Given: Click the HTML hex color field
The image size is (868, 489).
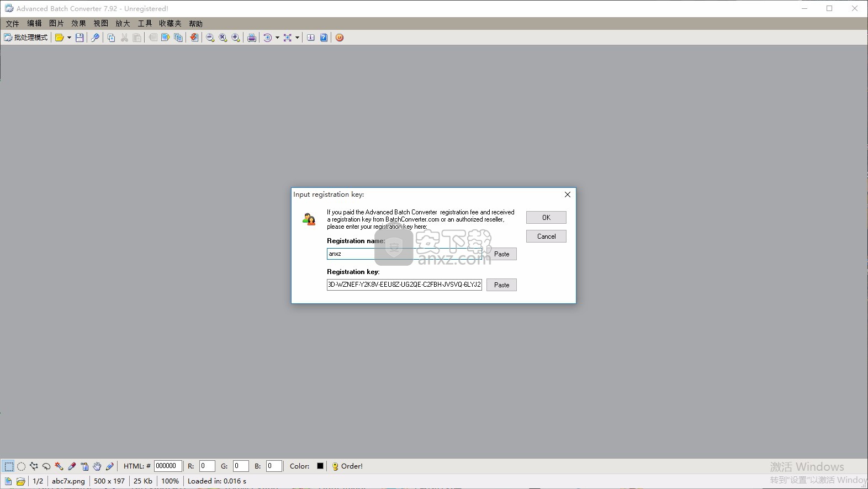Looking at the screenshot, I should coord(168,466).
